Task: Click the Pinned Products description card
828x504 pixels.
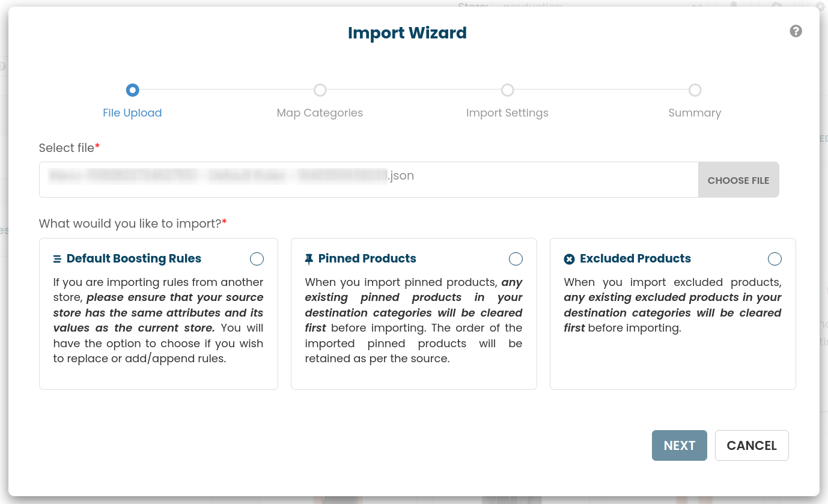Action: [x=413, y=324]
